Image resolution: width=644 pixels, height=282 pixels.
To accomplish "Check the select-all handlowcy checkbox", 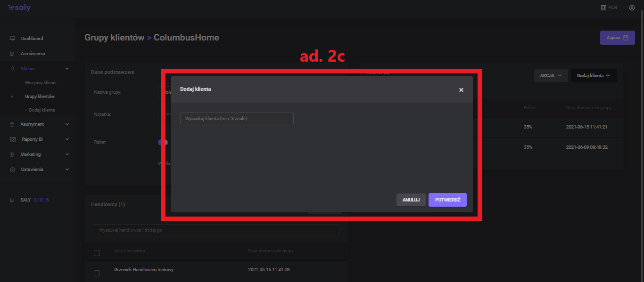I will [x=97, y=253].
